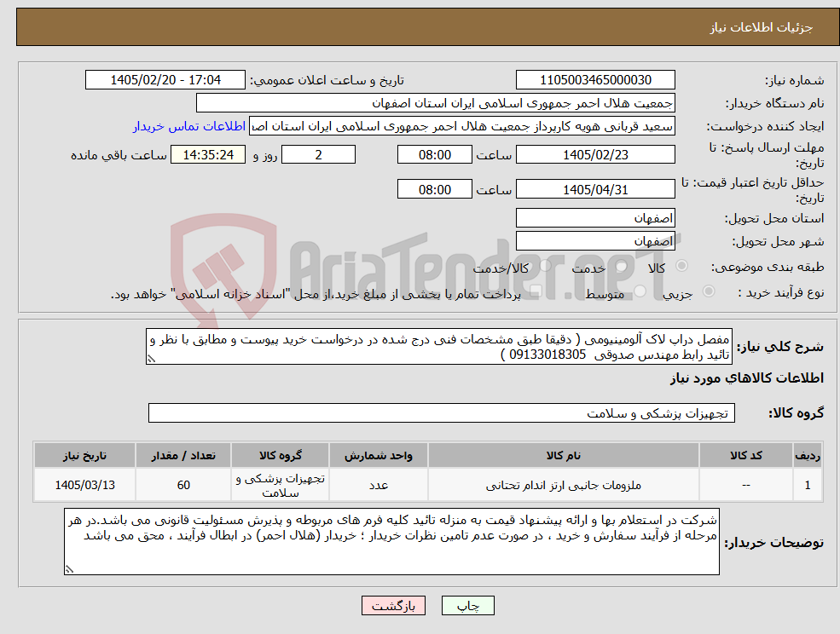
Task: Click the buyer notes text area
Action: tap(391, 542)
